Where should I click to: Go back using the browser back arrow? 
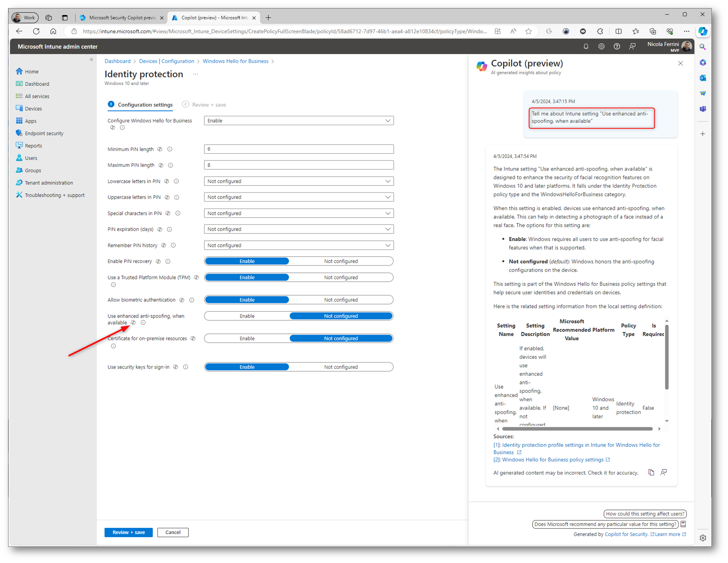[19, 31]
